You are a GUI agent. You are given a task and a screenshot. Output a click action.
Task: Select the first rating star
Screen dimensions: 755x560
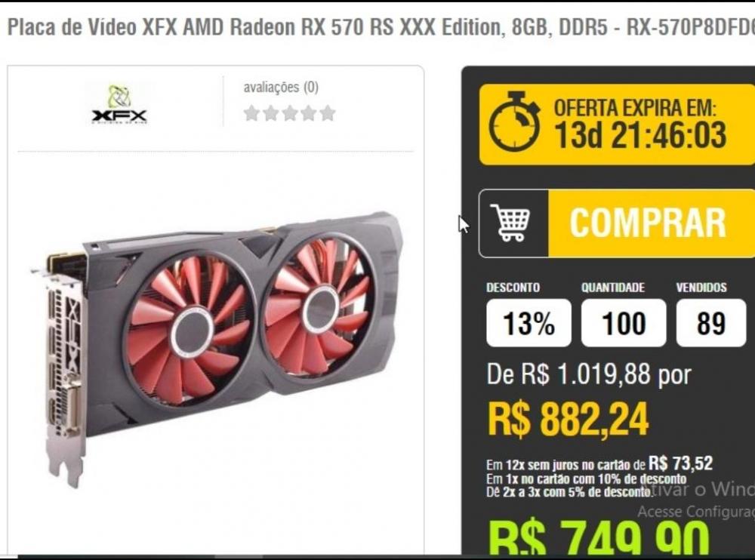251,114
